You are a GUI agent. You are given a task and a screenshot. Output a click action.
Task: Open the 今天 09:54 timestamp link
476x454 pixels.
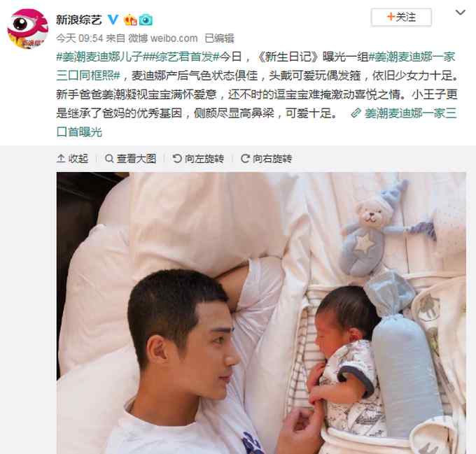(80, 38)
